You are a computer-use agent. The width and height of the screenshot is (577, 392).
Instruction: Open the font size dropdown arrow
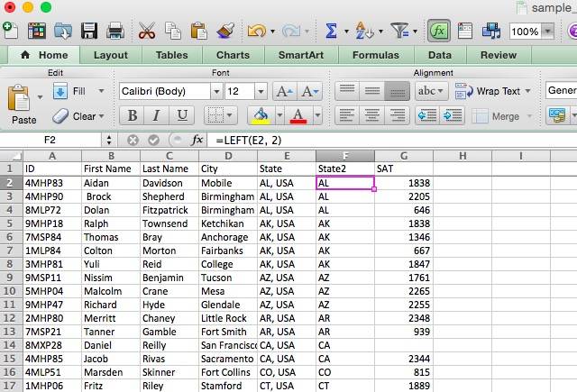coord(261,91)
